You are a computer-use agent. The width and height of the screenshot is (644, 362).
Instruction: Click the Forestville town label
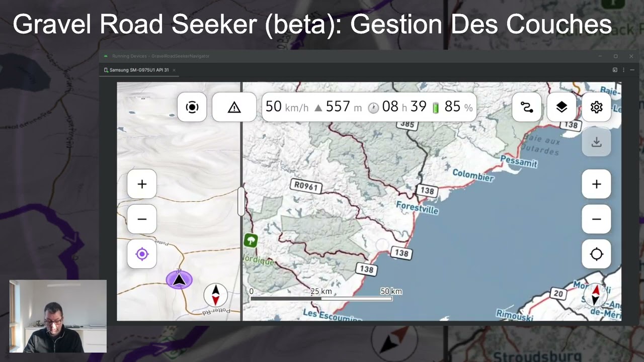click(417, 208)
